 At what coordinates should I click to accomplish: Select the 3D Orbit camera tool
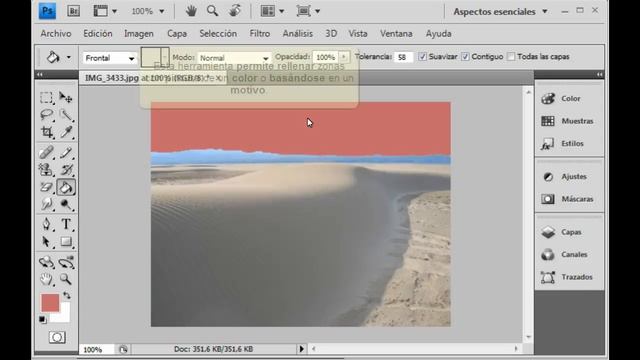coord(66,262)
